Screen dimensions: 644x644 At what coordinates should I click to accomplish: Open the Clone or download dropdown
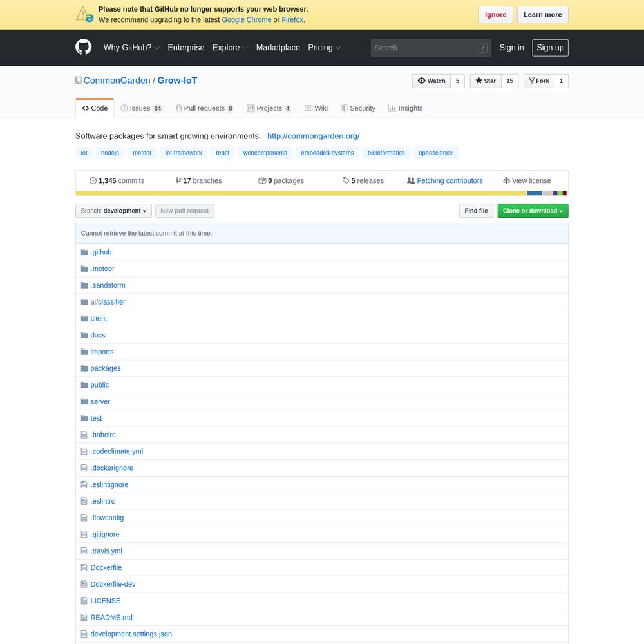[x=533, y=211]
